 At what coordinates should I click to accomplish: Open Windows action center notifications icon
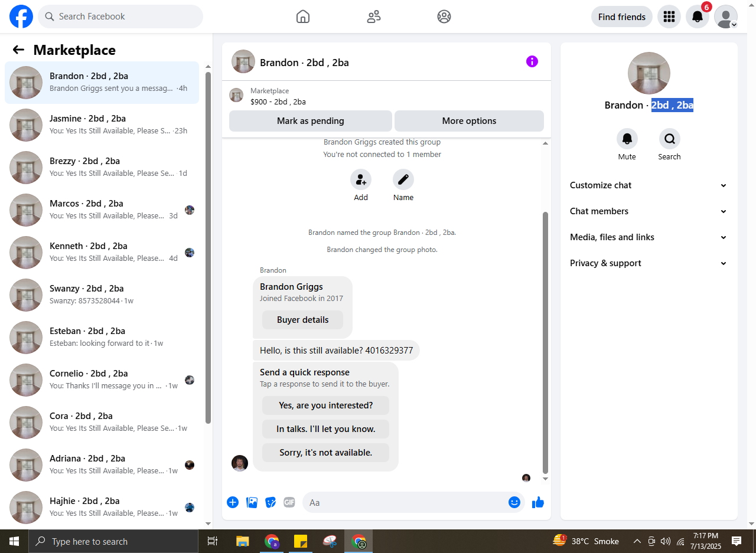click(x=737, y=541)
